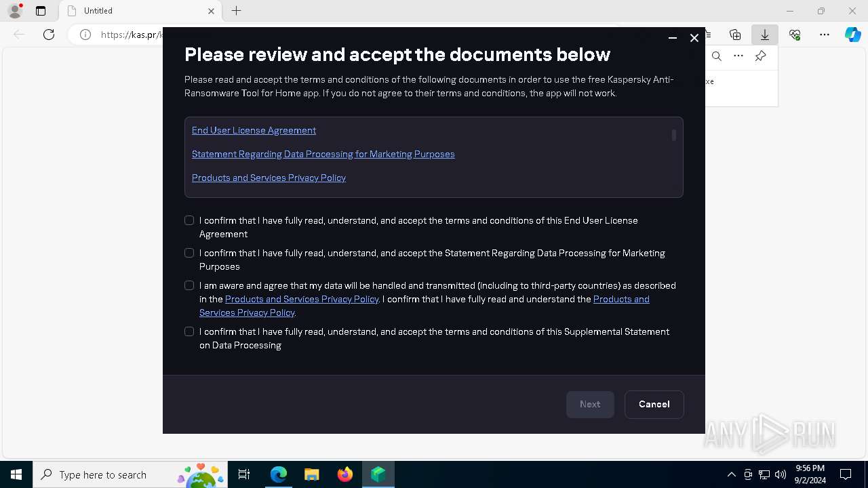Open Task View on taskbar
This screenshot has width=868, height=488.
pyautogui.click(x=244, y=474)
